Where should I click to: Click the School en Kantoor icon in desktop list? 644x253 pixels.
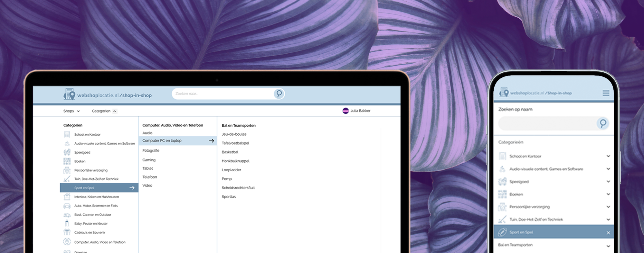click(x=67, y=135)
